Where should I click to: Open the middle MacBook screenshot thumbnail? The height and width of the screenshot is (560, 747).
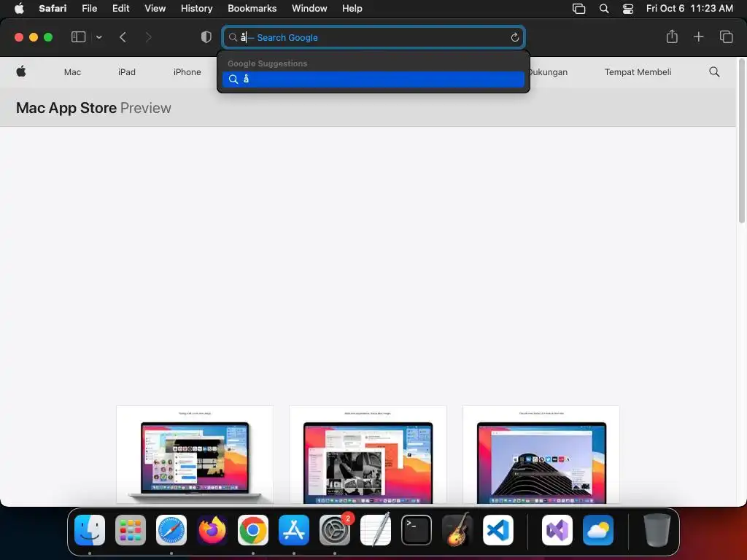[368, 455]
